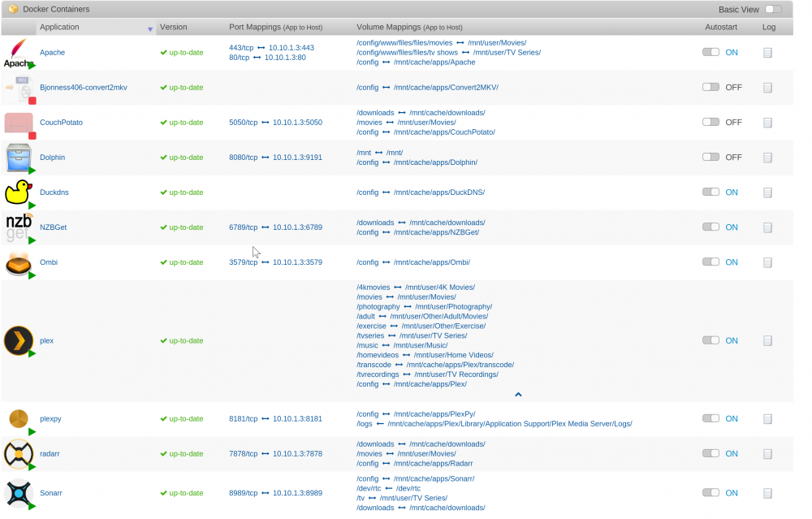
Task: Collapse plex volume mappings with the chevron
Action: coord(518,395)
